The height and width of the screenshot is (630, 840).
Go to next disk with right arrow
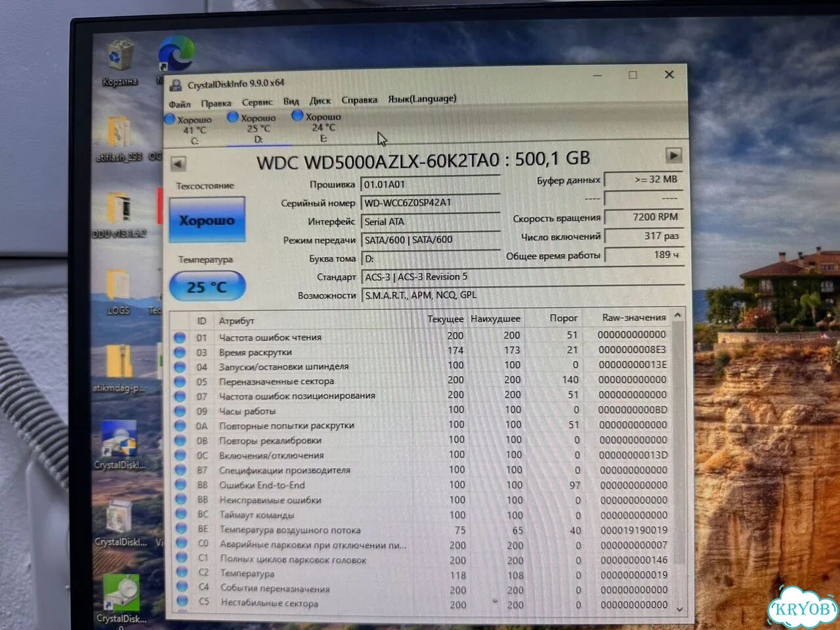point(673,156)
